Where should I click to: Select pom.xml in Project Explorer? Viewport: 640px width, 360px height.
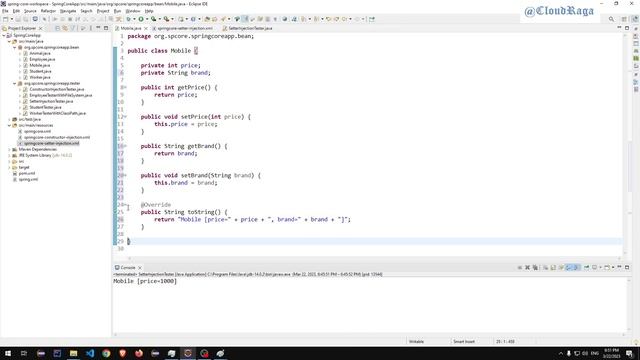pos(27,173)
